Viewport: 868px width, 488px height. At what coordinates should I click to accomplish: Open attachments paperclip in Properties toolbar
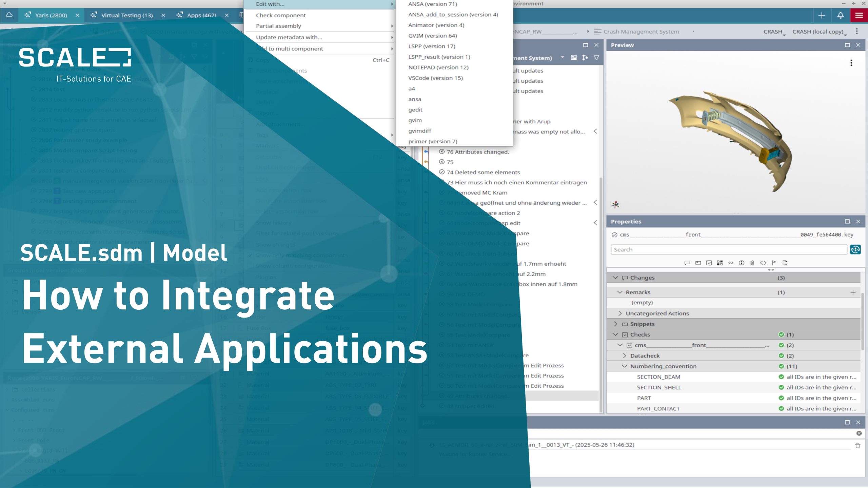coord(752,263)
